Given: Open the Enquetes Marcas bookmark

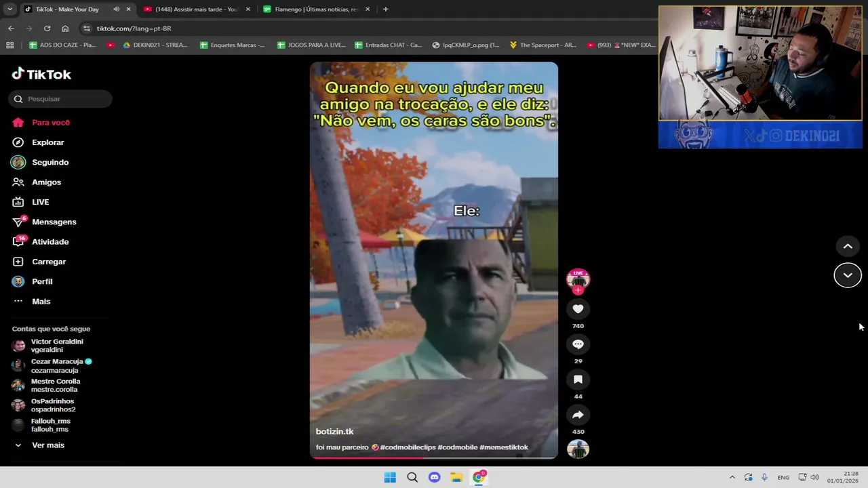Looking at the screenshot, I should coord(232,45).
